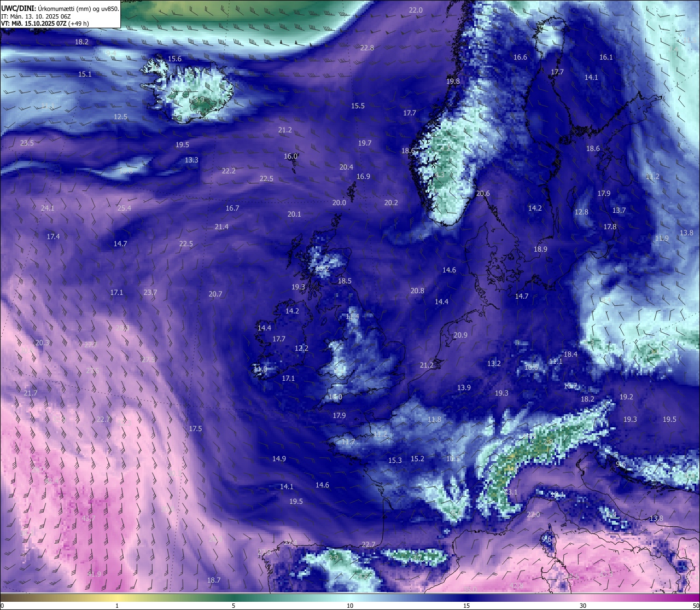Click the 20.2 value in the northern North Sea
The image size is (700, 610).
(391, 202)
